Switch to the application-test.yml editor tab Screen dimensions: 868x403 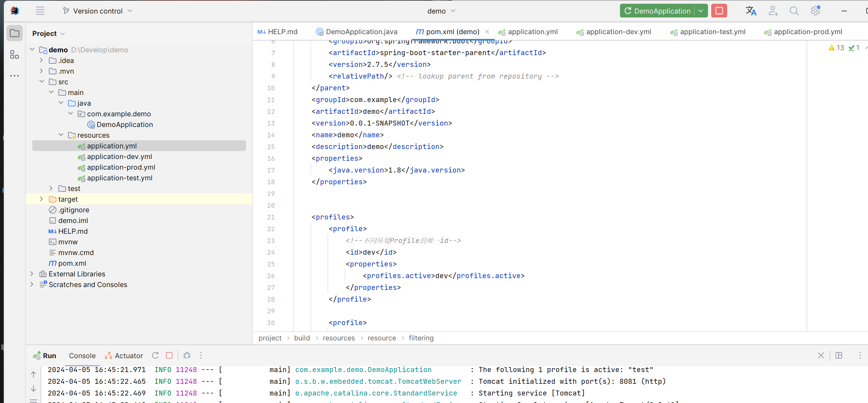[x=708, y=32]
